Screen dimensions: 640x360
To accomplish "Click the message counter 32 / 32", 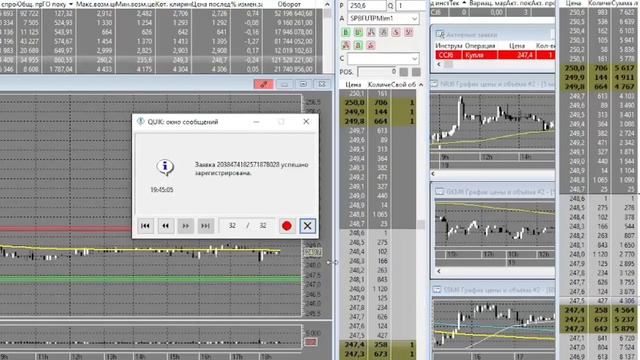I will coord(247,226).
